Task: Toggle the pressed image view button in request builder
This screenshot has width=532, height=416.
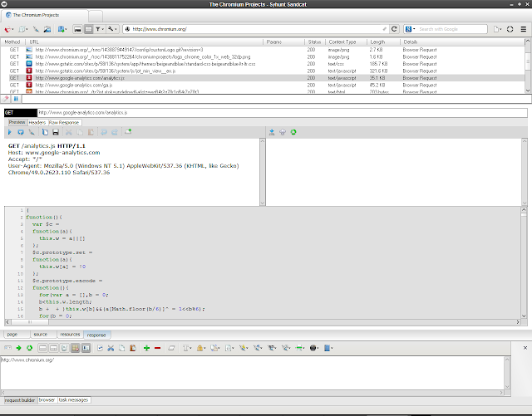Action: (86, 348)
